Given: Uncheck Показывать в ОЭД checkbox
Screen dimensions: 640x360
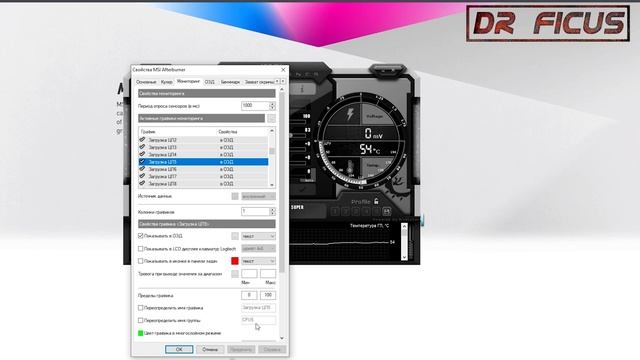Looking at the screenshot, I should tap(140, 236).
